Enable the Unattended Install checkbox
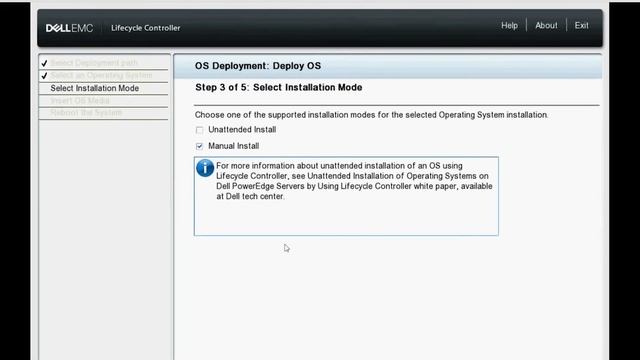 pos(199,130)
